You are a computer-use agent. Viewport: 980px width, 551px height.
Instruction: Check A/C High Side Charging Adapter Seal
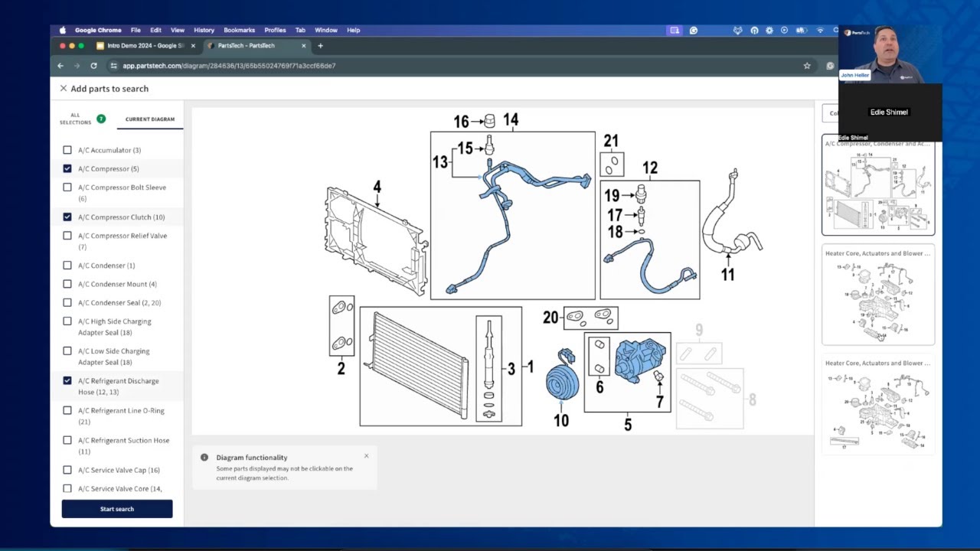click(x=67, y=321)
